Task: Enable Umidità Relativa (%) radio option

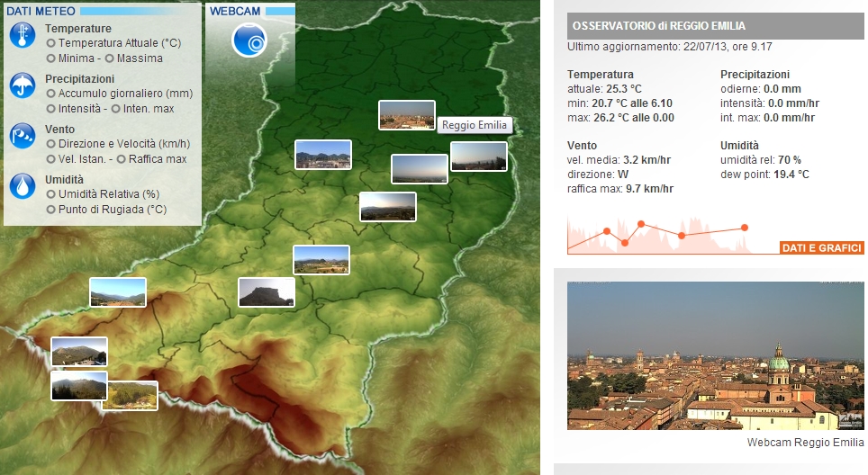Action: click(x=50, y=194)
